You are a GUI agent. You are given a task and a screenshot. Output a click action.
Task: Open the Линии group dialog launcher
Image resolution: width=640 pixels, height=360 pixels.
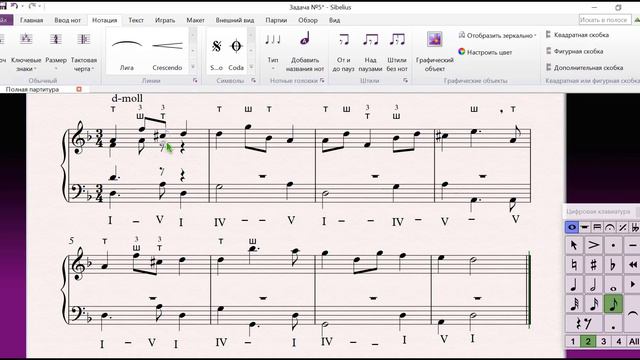coord(195,81)
